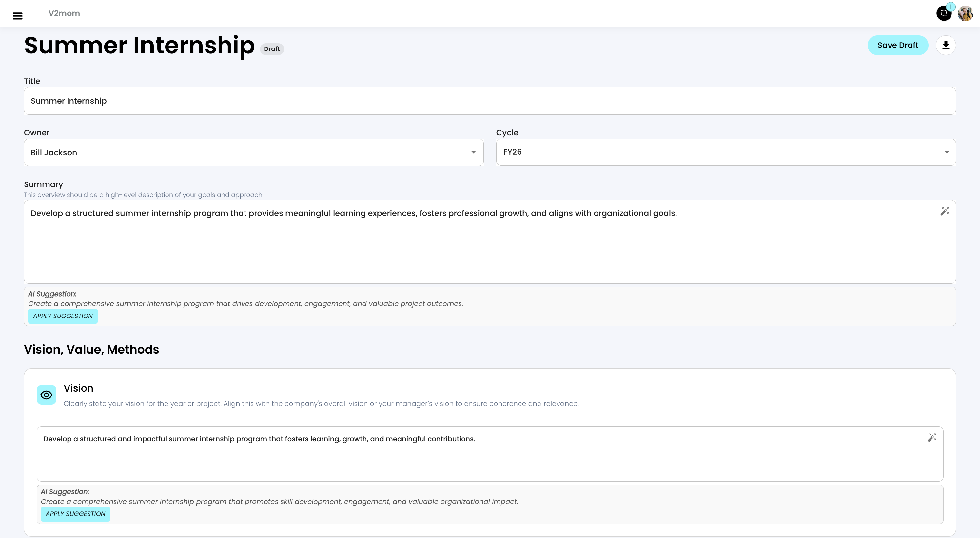Apply the Summary AI suggestion
Image resolution: width=980 pixels, height=538 pixels.
pyautogui.click(x=63, y=316)
